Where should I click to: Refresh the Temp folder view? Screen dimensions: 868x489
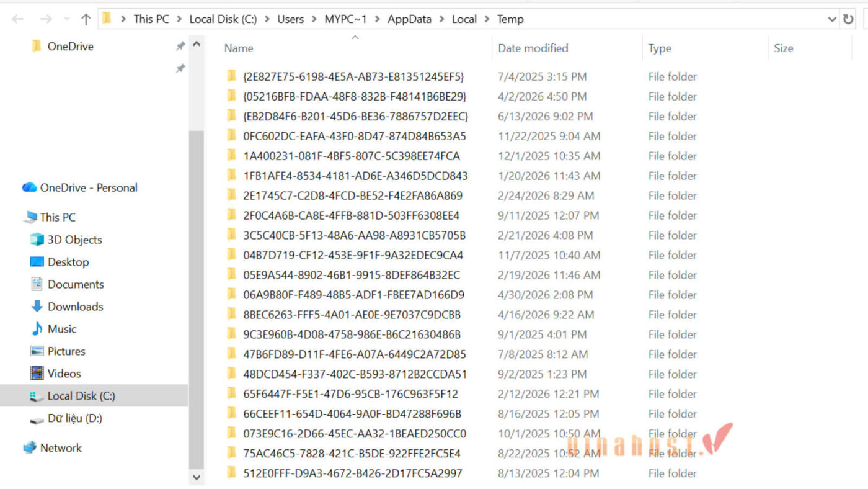[x=848, y=19]
